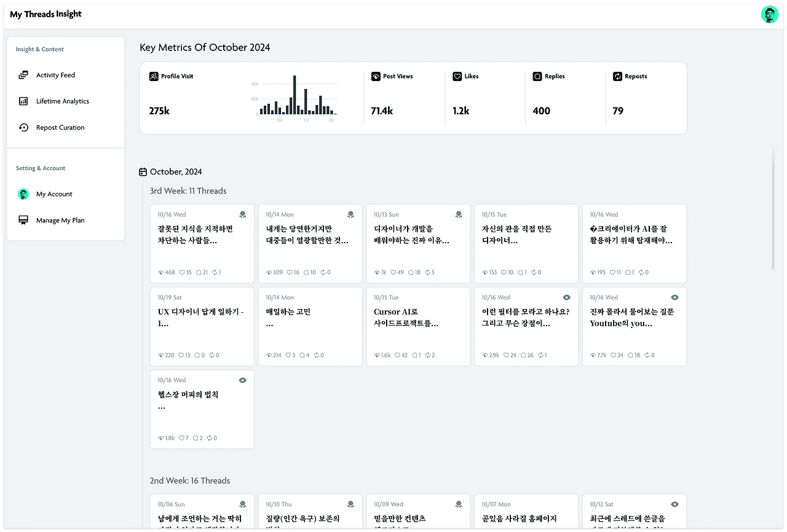The image size is (787, 532).
Task: Open the thread 곧있음 사라질 홈페이지
Action: 526,512
